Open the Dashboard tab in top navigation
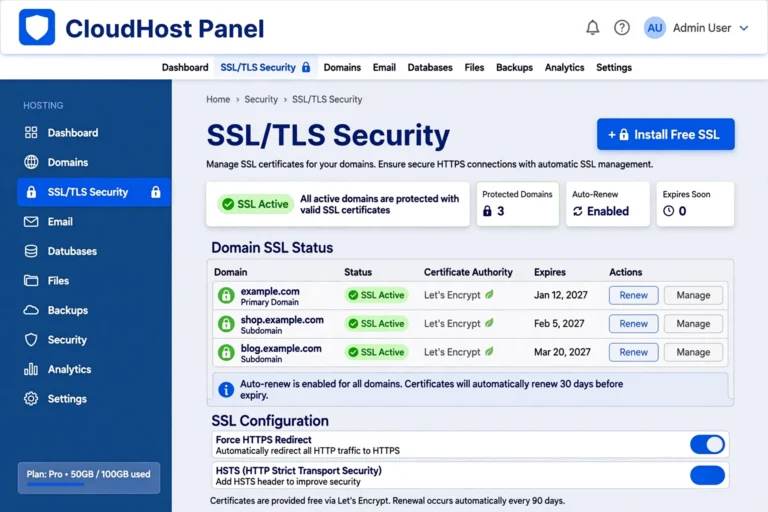768x512 pixels. (185, 68)
